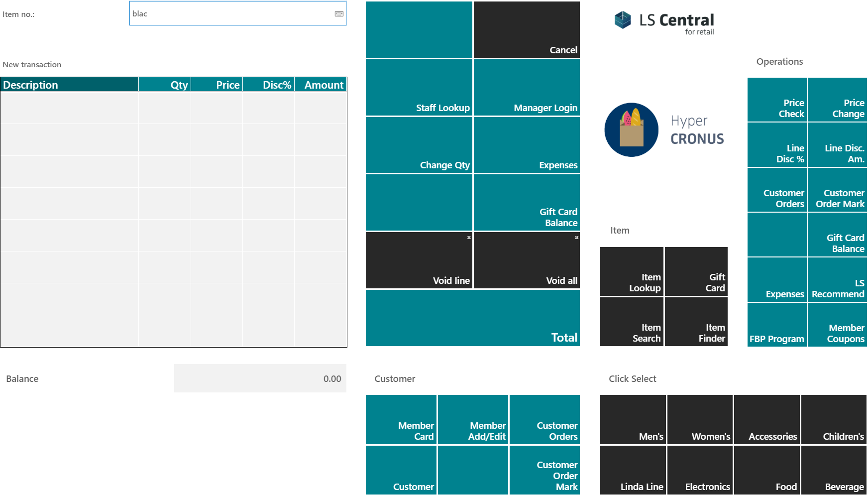
Task: Open Manager Login
Action: 527,88
